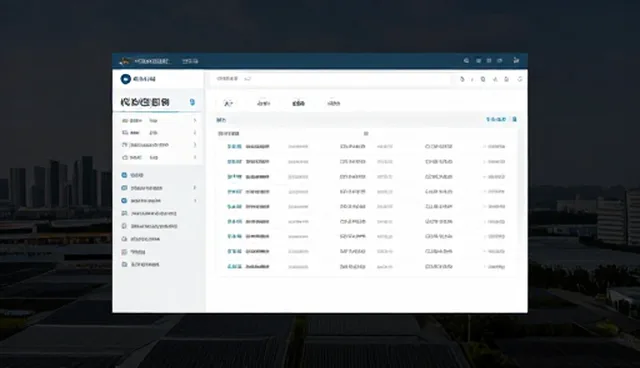Image resolution: width=640 pixels, height=368 pixels.
Task: Open the blue link in the first table row
Action: [234, 146]
